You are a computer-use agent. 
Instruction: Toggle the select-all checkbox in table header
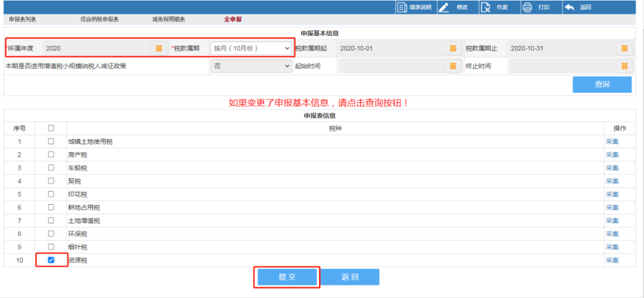click(x=51, y=128)
